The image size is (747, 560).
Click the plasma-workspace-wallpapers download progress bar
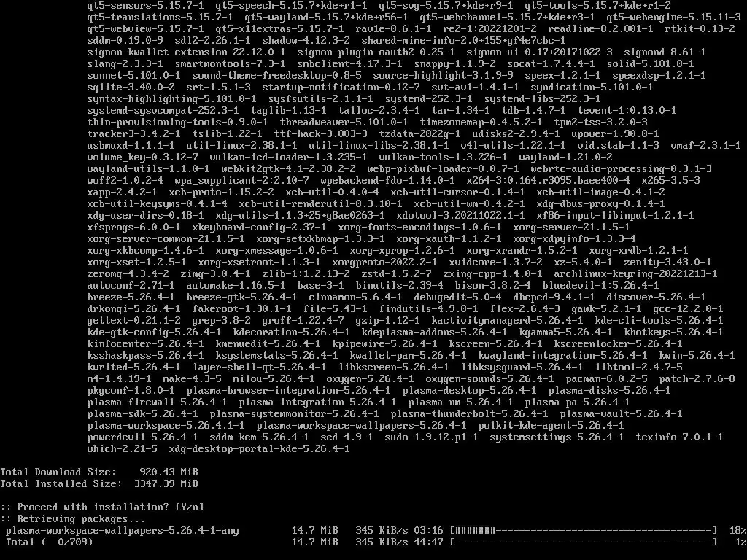tap(584, 531)
